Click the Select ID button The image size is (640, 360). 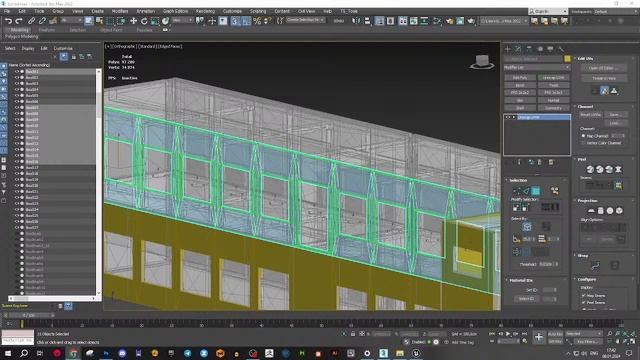click(x=527, y=299)
